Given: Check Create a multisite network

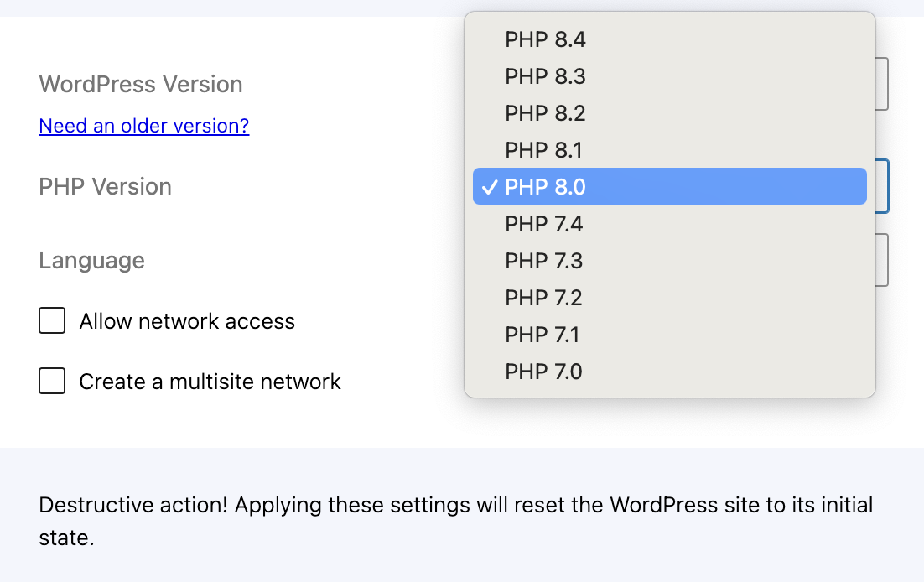Looking at the screenshot, I should 52,381.
